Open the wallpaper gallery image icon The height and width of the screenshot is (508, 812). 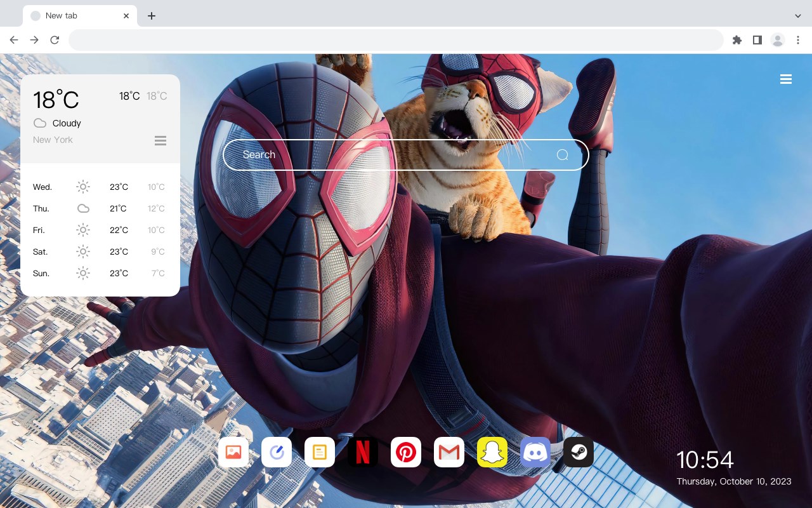click(x=233, y=452)
